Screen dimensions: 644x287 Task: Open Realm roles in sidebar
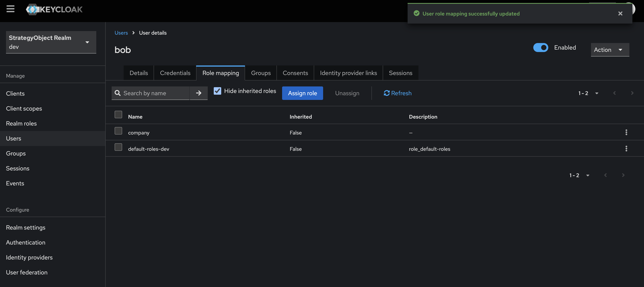(x=21, y=123)
